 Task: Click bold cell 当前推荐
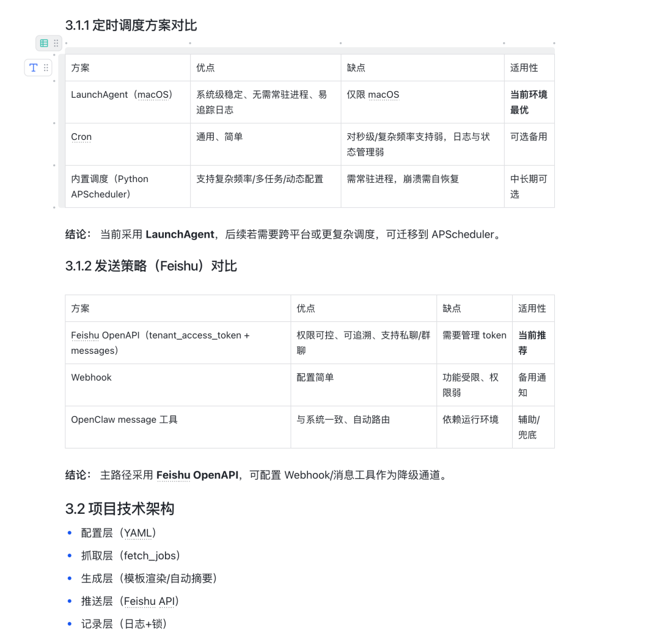(533, 343)
